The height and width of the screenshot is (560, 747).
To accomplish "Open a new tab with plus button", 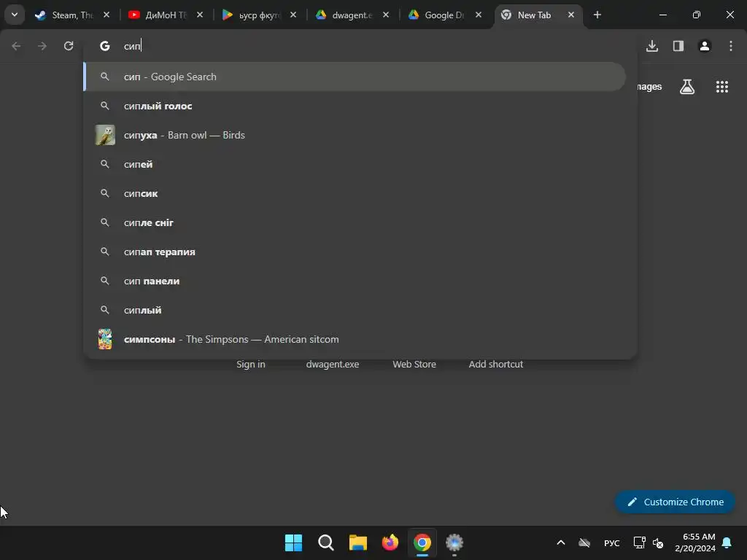I will tap(597, 15).
